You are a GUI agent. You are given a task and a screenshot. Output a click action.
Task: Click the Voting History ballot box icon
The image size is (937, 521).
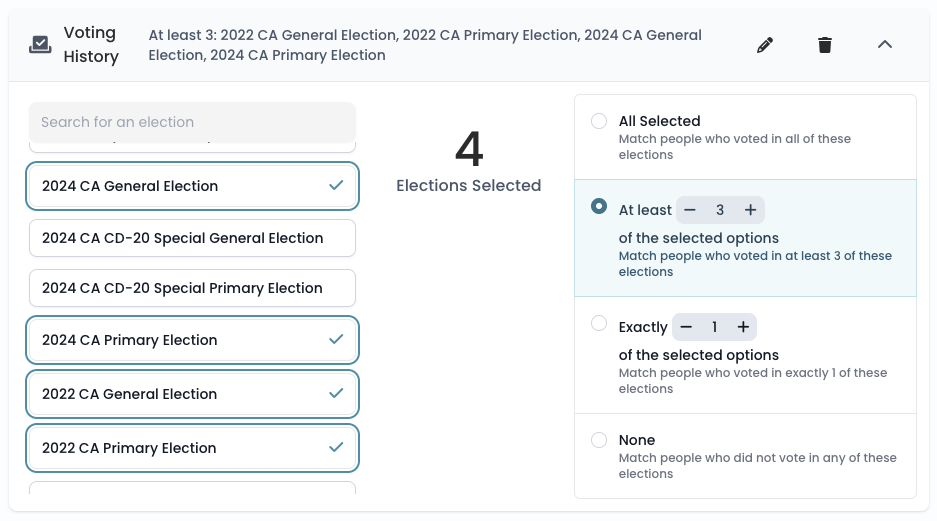[x=40, y=45]
